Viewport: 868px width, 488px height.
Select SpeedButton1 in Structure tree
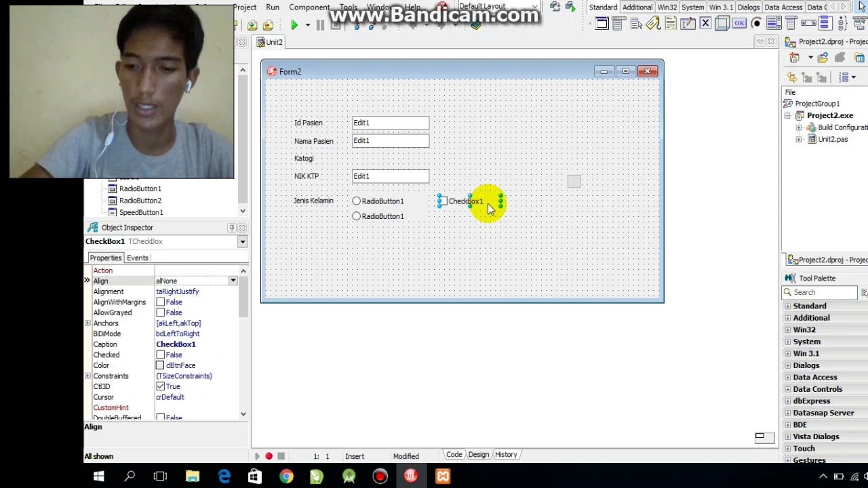point(141,213)
